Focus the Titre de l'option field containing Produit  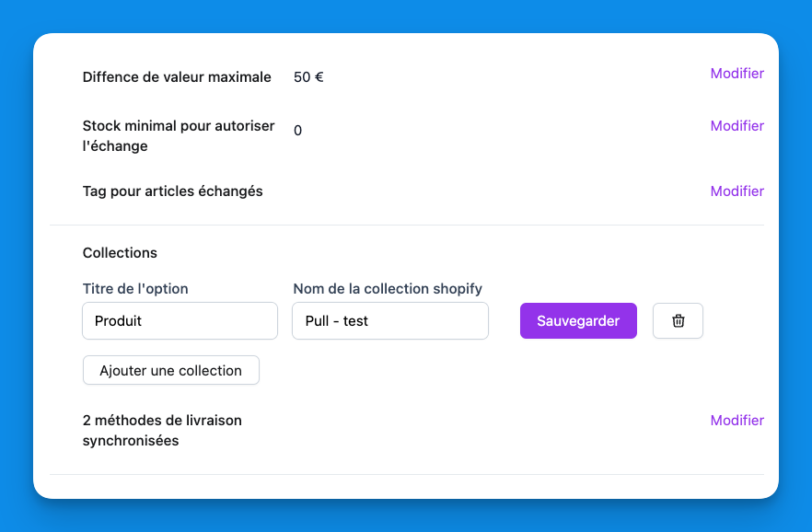click(x=180, y=321)
